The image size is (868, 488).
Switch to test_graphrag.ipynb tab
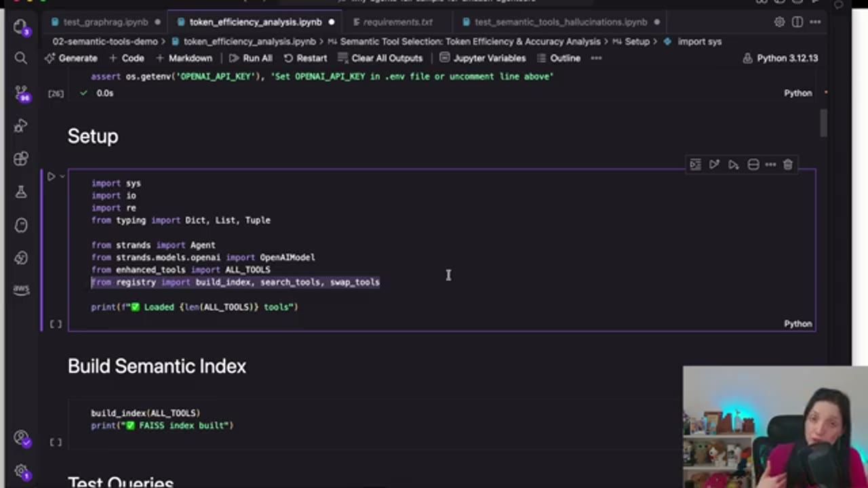(x=105, y=22)
